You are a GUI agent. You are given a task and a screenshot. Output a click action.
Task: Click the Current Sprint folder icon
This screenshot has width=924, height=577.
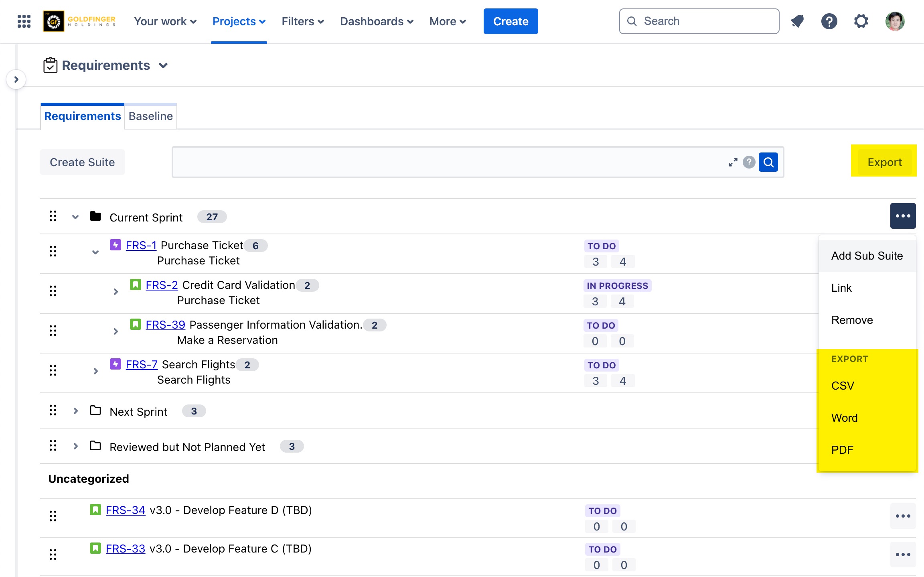click(x=95, y=216)
